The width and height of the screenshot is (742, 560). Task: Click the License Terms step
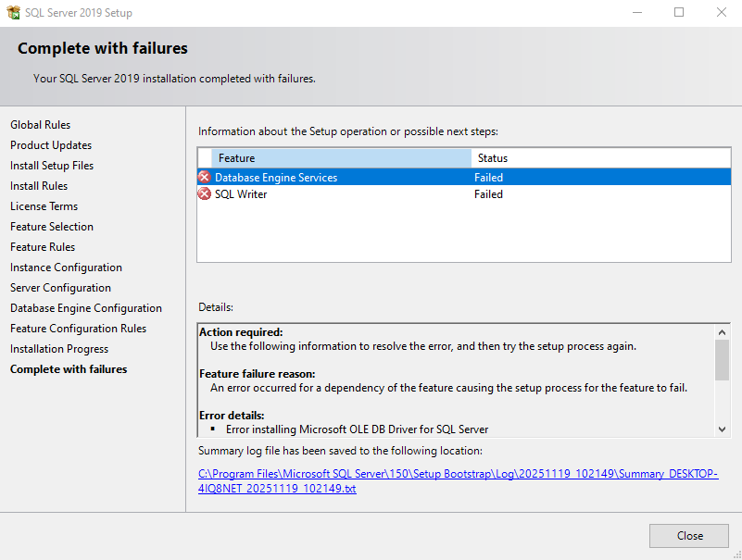tap(44, 206)
